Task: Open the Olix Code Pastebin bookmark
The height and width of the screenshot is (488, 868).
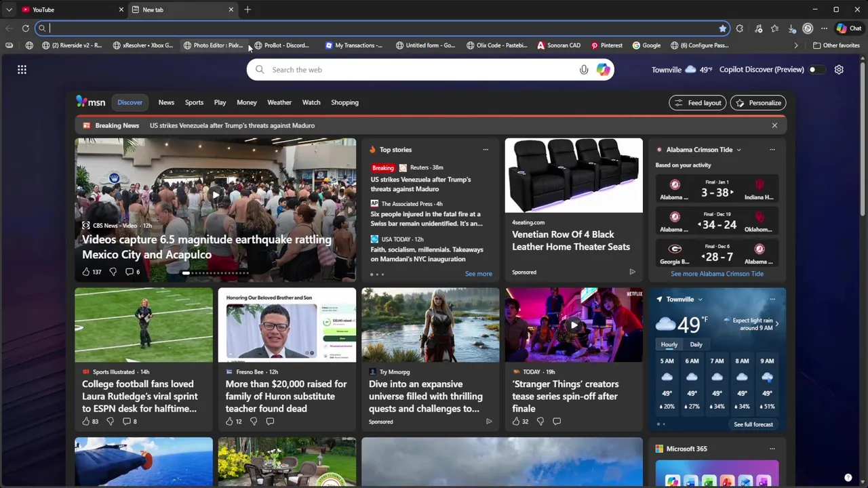Action: (497, 45)
